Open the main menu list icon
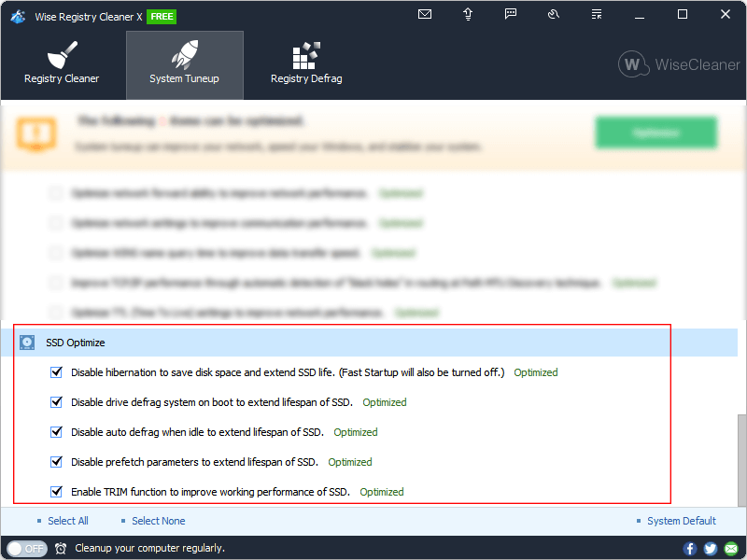This screenshot has height=560, width=747. coord(597,14)
